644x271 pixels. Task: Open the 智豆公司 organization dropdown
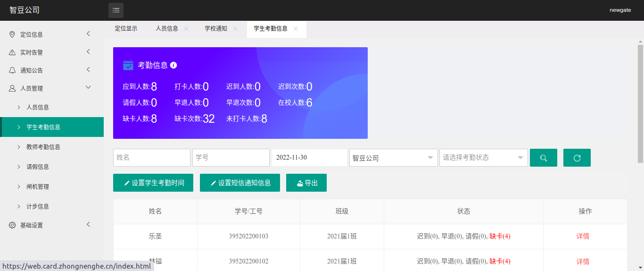(x=393, y=158)
